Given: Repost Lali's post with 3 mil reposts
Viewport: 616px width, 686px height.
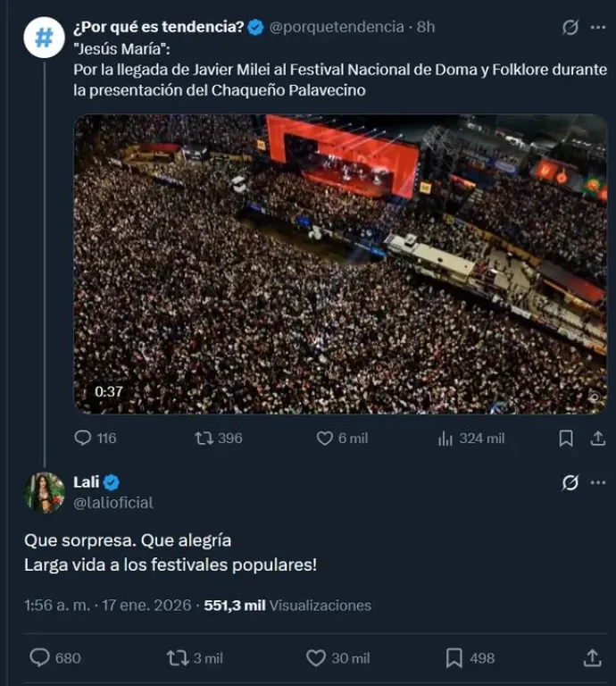Looking at the screenshot, I should (x=178, y=657).
